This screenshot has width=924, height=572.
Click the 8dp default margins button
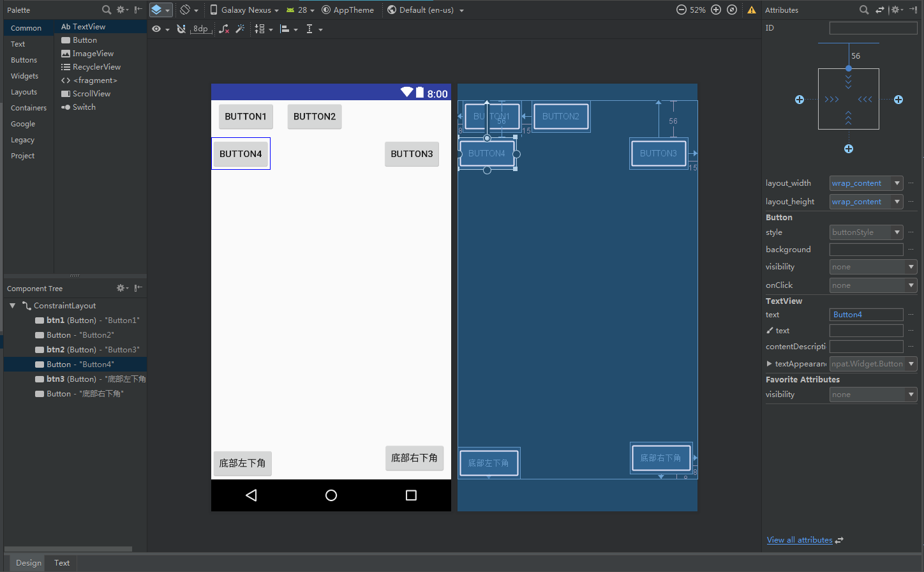click(x=200, y=29)
